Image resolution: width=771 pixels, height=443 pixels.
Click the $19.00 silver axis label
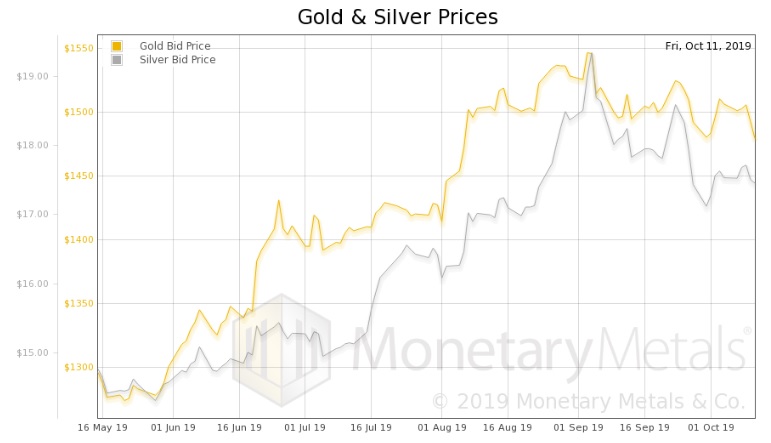[x=33, y=76]
